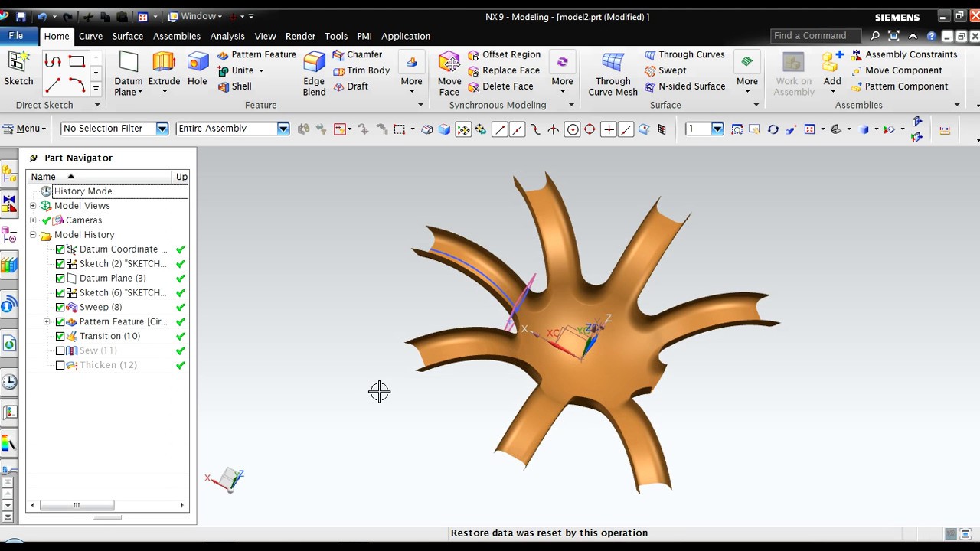Screen dimensions: 980x551
Task: Click Move Component tool
Action: tap(897, 70)
